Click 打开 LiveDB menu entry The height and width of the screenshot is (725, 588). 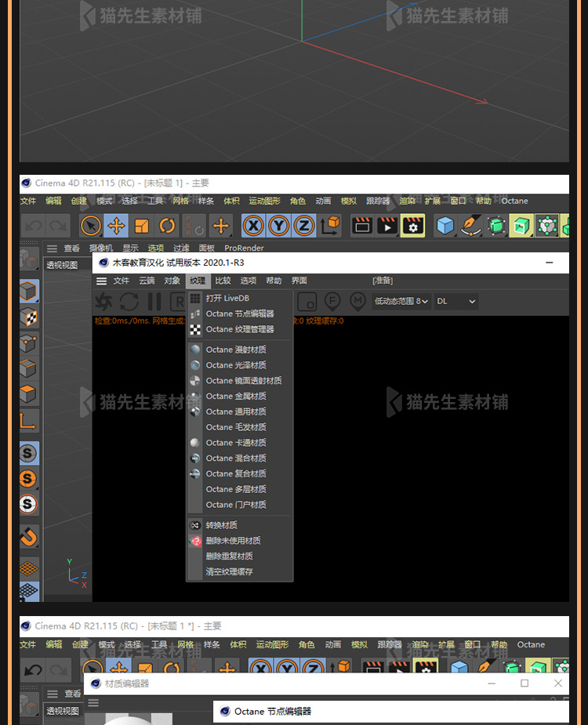[227, 298]
